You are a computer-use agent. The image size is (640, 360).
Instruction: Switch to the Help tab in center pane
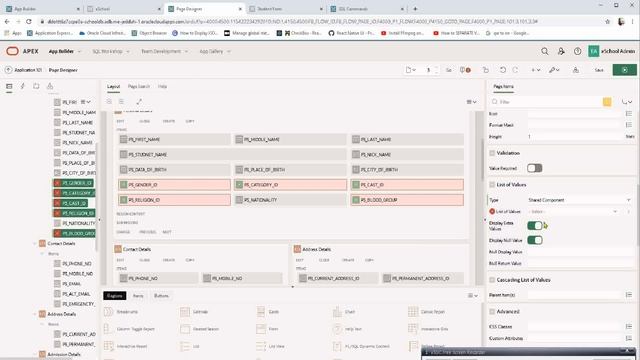click(162, 87)
